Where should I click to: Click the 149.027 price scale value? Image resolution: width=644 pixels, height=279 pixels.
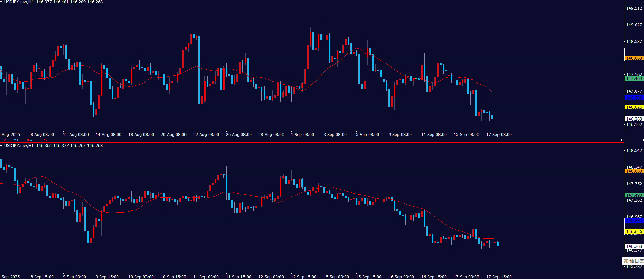tap(634, 25)
